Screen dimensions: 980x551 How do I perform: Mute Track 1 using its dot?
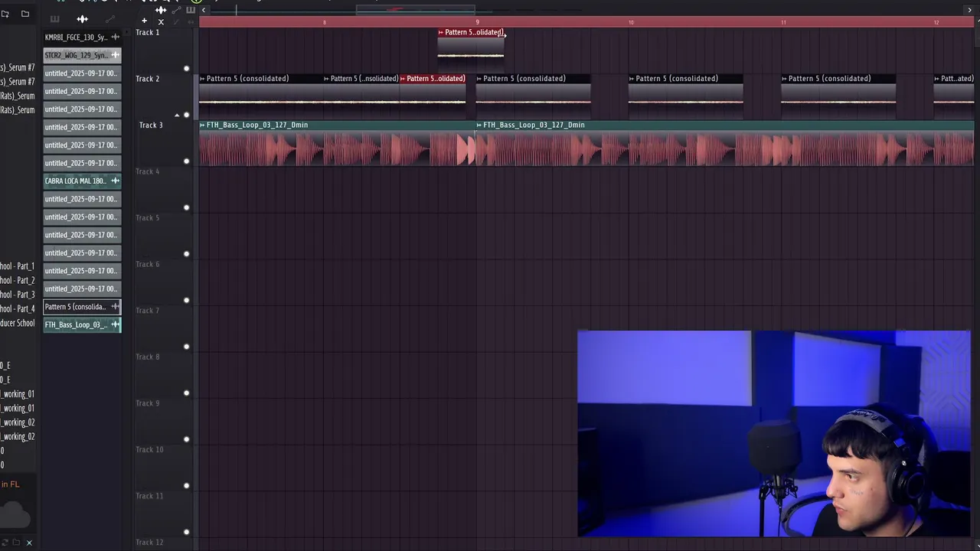186,69
